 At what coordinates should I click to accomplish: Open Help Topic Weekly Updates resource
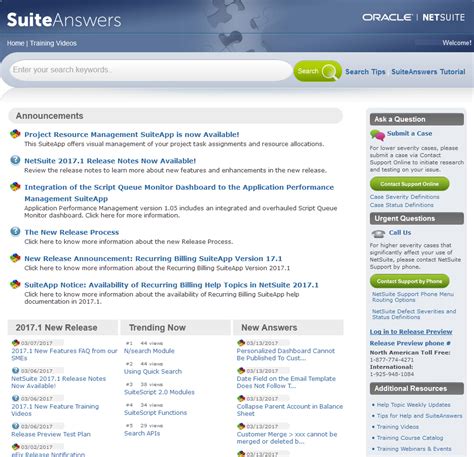point(413,405)
